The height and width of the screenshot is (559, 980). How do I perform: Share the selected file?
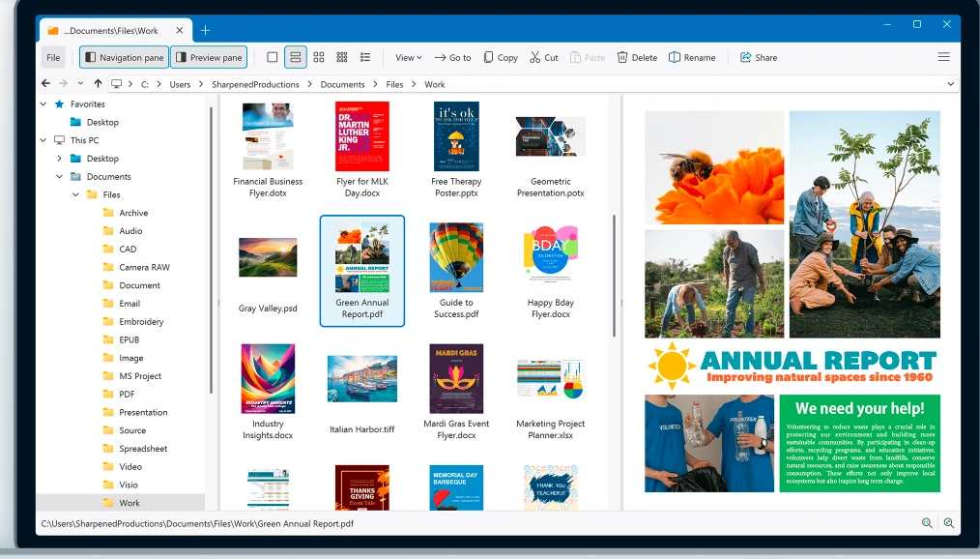point(759,57)
